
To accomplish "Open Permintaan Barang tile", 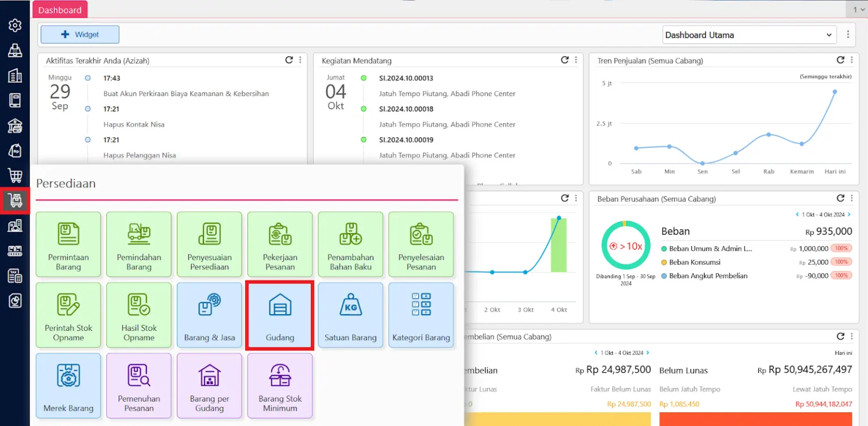I will [68, 244].
